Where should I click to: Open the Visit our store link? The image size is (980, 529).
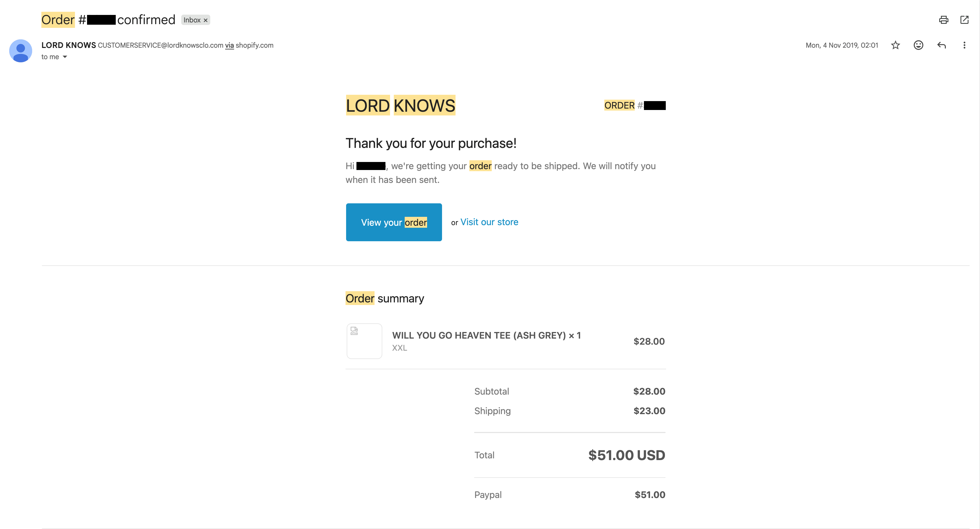coord(489,222)
